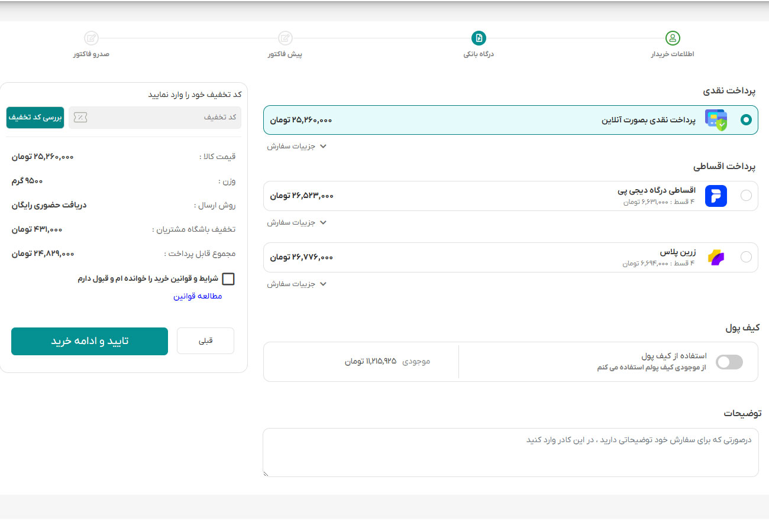Click the Zarin Plus logo

pos(716,257)
